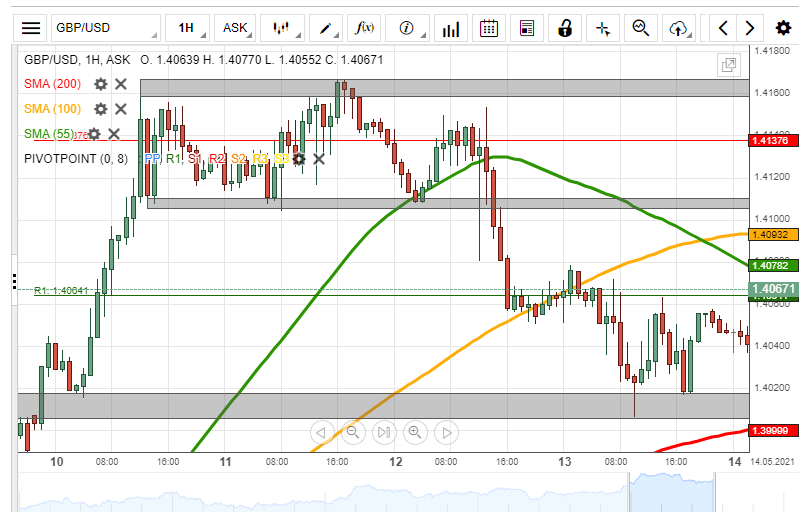Open SMA (200) settings gear
The height and width of the screenshot is (524, 811).
100,84
